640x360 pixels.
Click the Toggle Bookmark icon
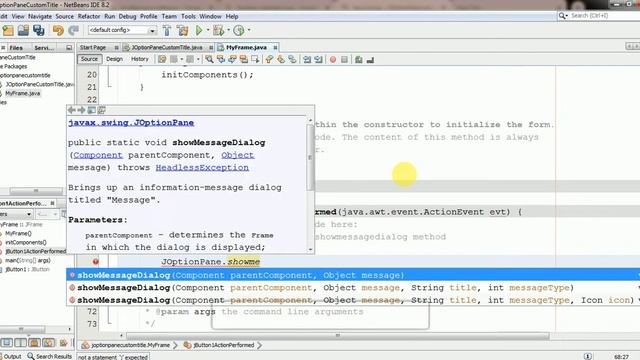click(x=292, y=60)
